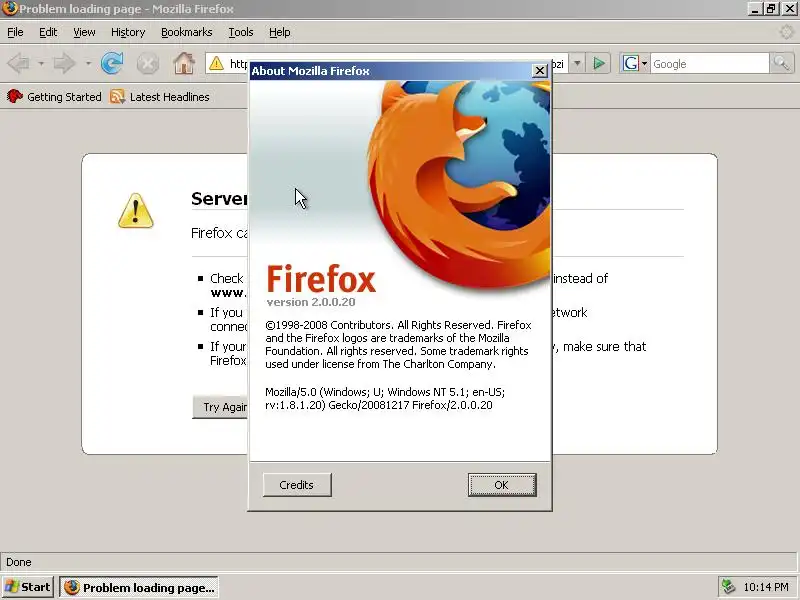Screen dimensions: 800x600
Task: Click the ©1998-2008 Contributors copyright text
Action: click(398, 344)
